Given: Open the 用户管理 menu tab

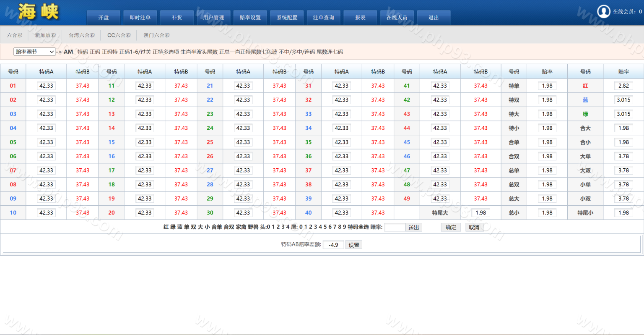Looking at the screenshot, I should click(213, 18).
